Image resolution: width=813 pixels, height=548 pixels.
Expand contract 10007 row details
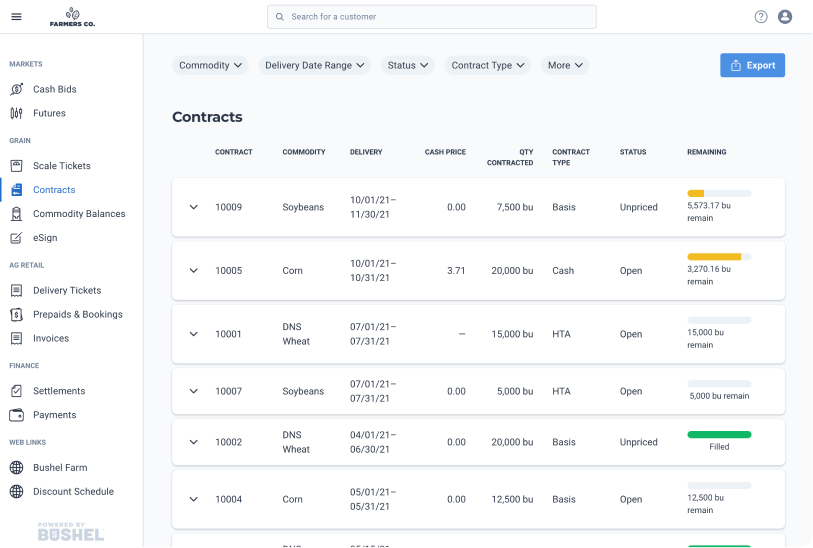coord(193,391)
